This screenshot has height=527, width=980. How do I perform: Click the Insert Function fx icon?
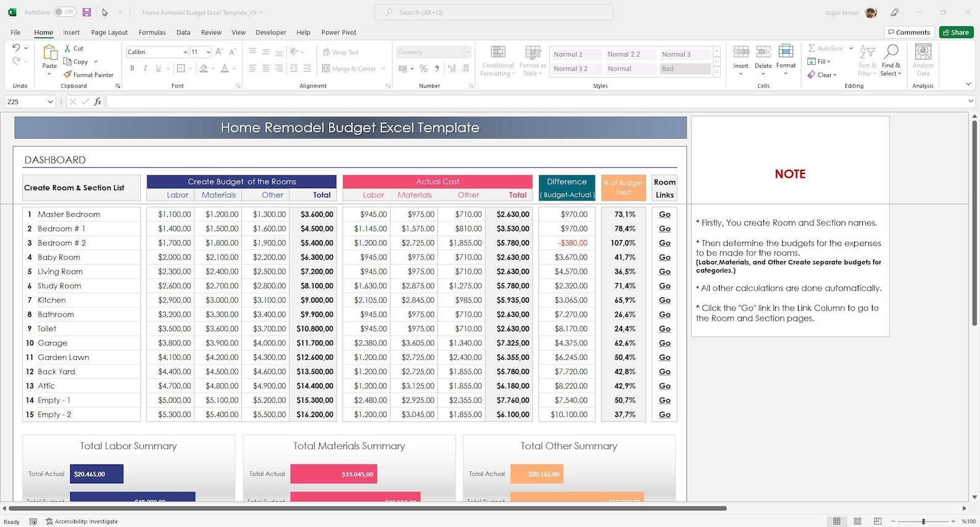[x=98, y=102]
